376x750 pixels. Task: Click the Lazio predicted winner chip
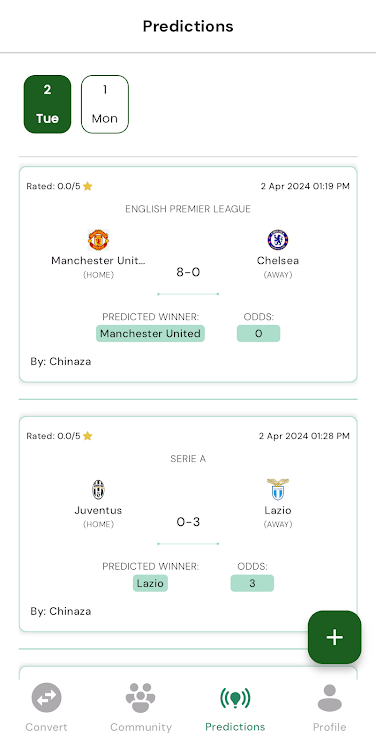coord(150,583)
